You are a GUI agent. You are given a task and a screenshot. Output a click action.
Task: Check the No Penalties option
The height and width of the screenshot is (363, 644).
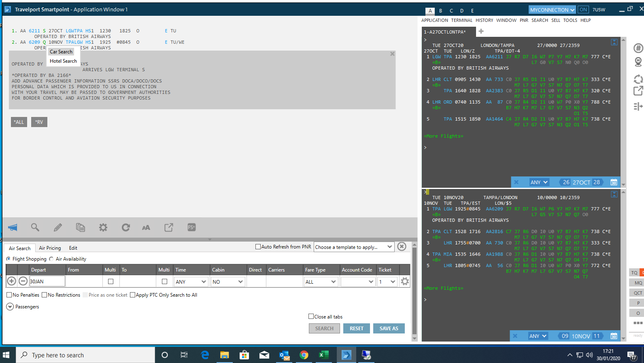pos(9,295)
